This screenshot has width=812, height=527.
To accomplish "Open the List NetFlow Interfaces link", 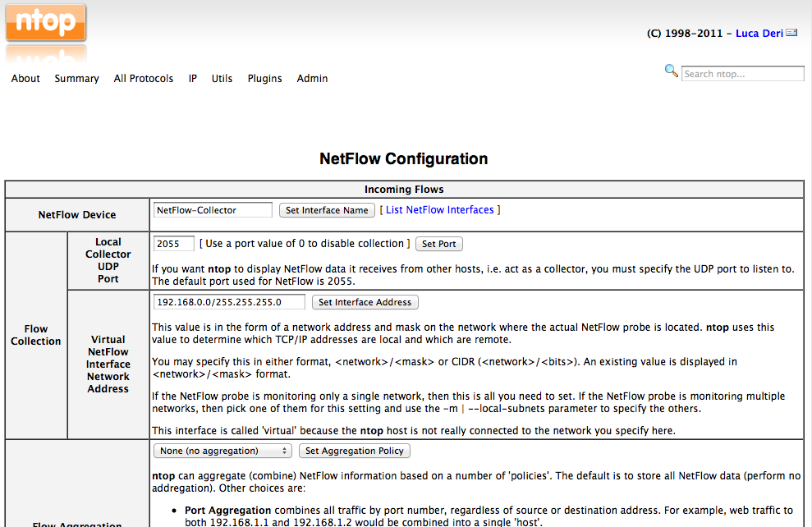I will (x=439, y=209).
